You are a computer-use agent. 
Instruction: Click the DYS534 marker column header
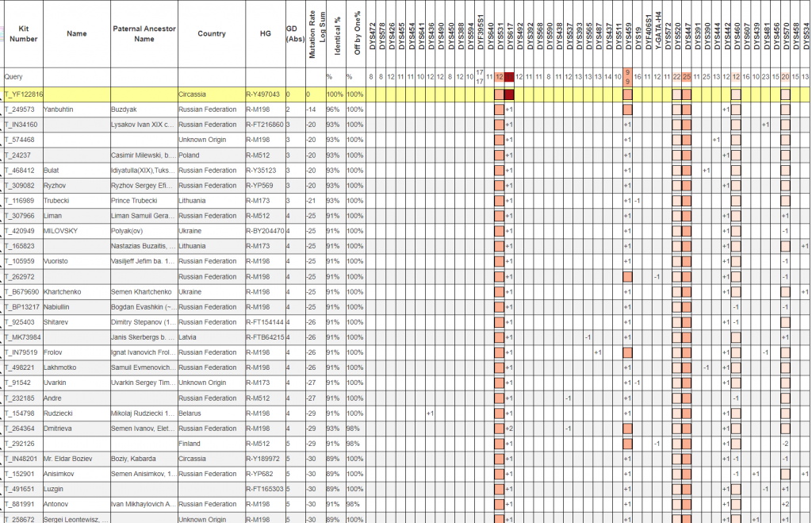click(805, 34)
